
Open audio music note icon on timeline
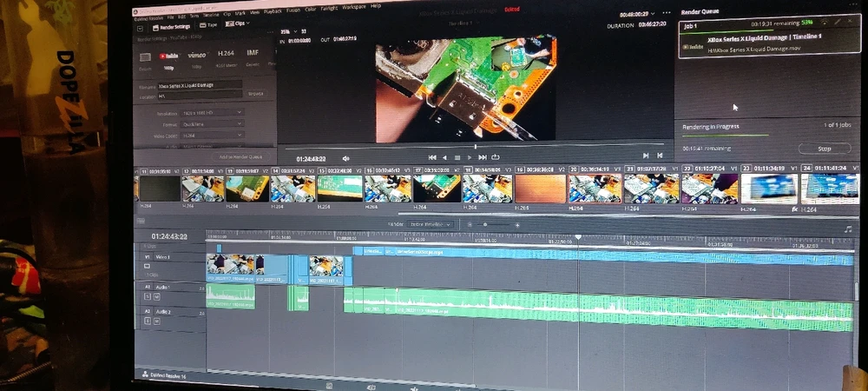click(847, 229)
